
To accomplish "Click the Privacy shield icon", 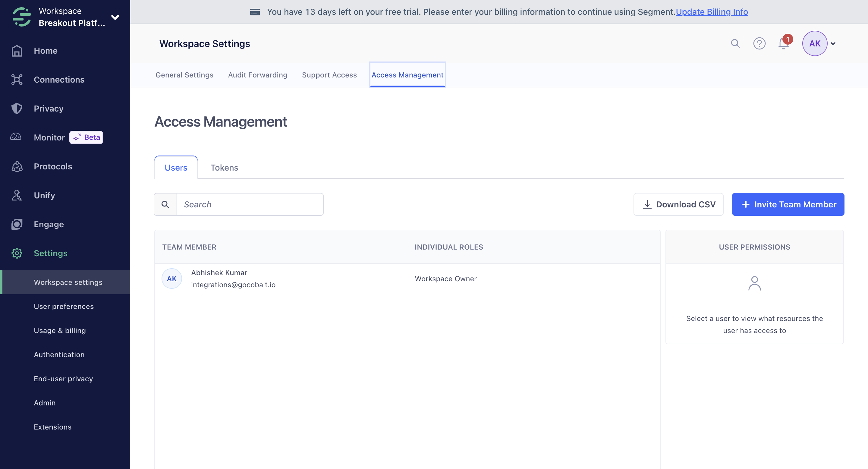I will (17, 109).
